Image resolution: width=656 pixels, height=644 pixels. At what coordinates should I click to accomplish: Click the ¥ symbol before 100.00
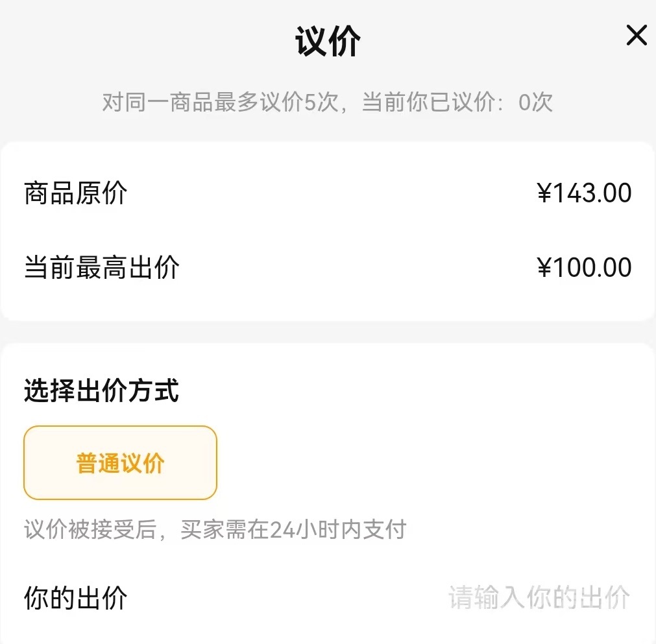(x=544, y=268)
